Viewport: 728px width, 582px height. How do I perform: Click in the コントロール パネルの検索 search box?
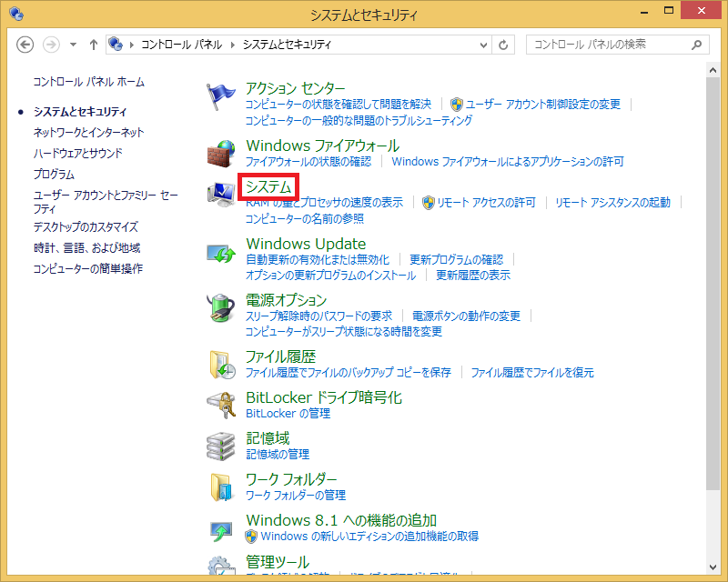(610, 45)
